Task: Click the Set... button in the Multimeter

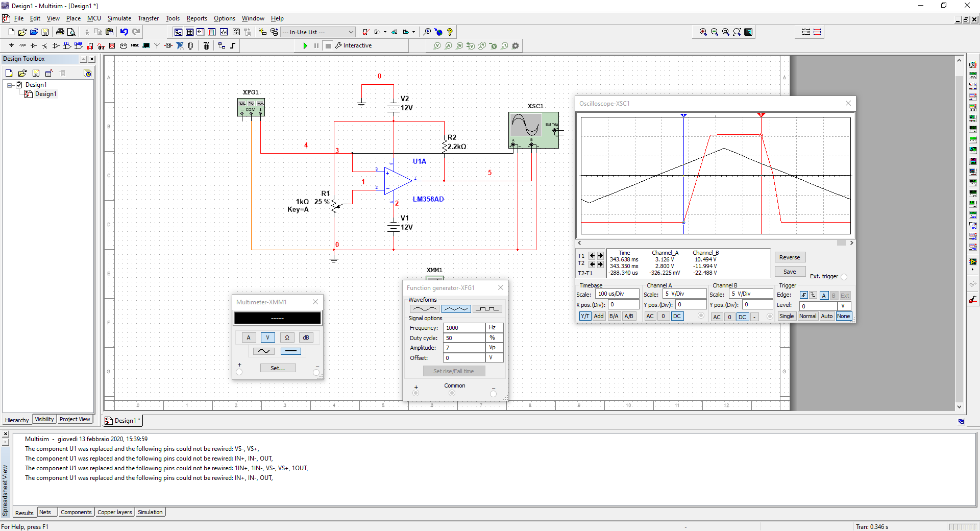Action: pos(278,368)
